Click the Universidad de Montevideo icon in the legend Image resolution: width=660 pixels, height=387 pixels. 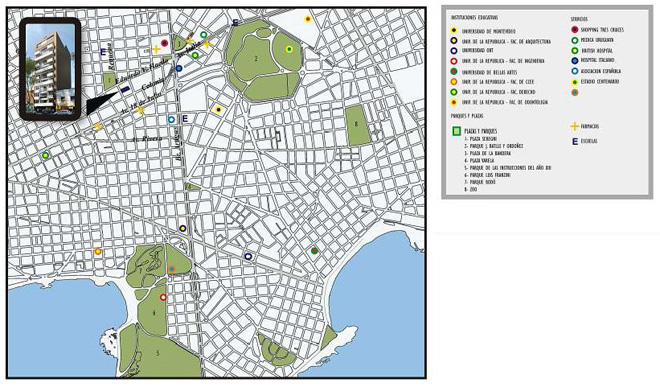coord(454,30)
